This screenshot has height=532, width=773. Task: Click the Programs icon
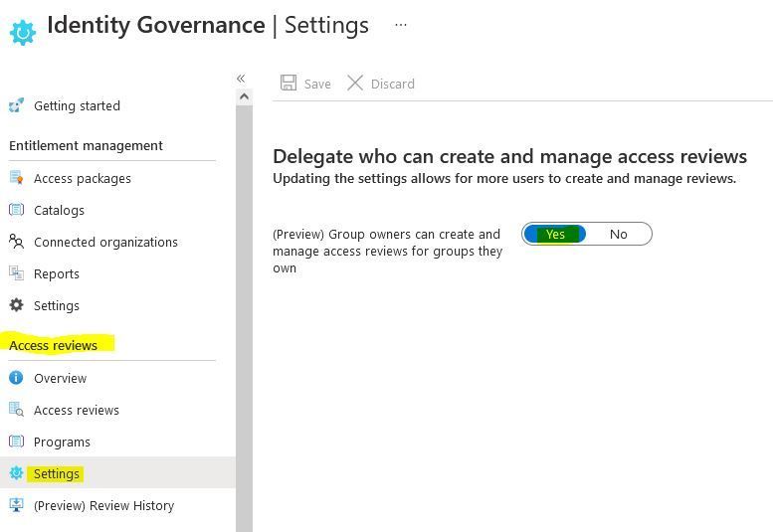pyautogui.click(x=16, y=441)
